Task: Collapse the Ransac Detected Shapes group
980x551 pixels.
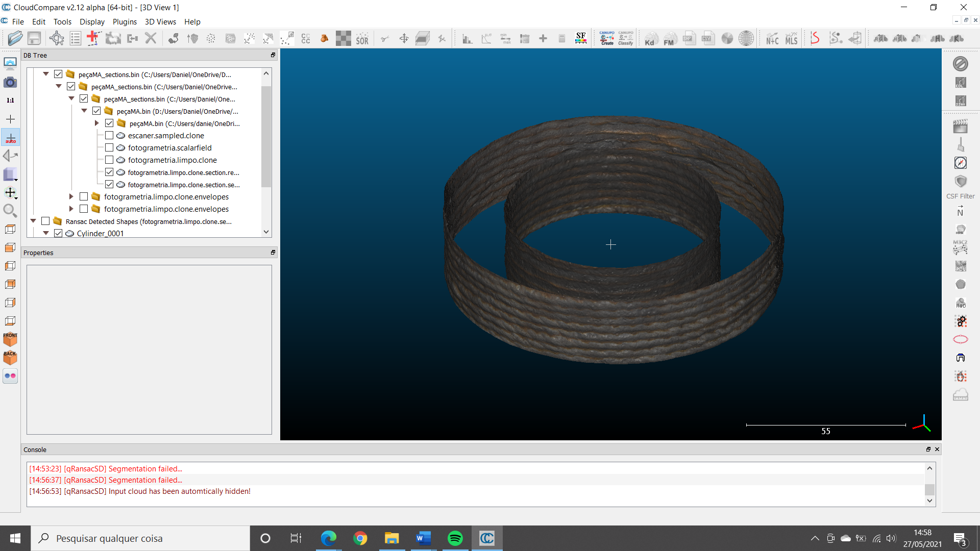Action: click(33, 221)
